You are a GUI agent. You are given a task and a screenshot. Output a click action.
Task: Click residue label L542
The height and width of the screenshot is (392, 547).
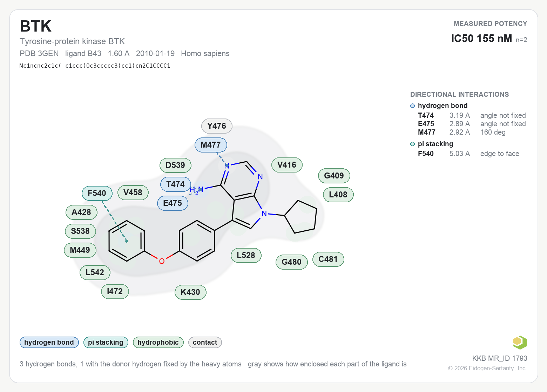pos(95,273)
